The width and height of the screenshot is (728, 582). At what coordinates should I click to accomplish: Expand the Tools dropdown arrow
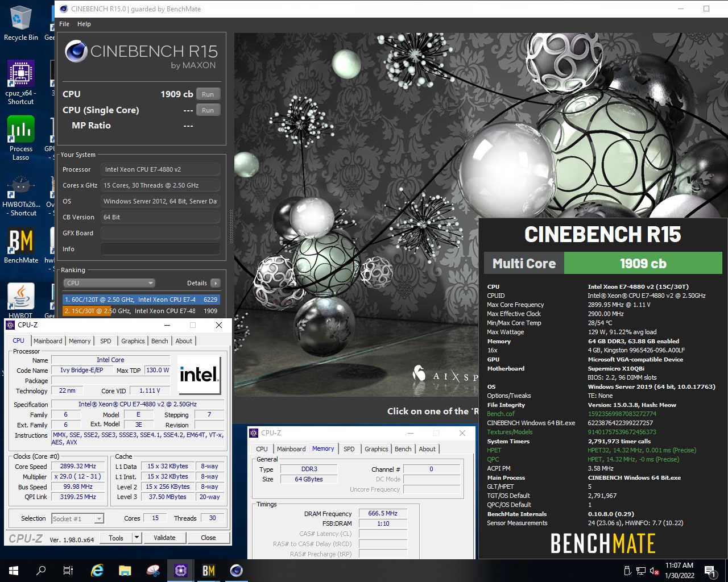[x=136, y=538]
